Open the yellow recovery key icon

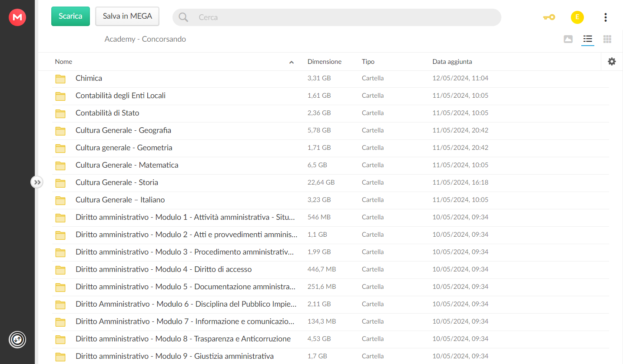click(549, 17)
